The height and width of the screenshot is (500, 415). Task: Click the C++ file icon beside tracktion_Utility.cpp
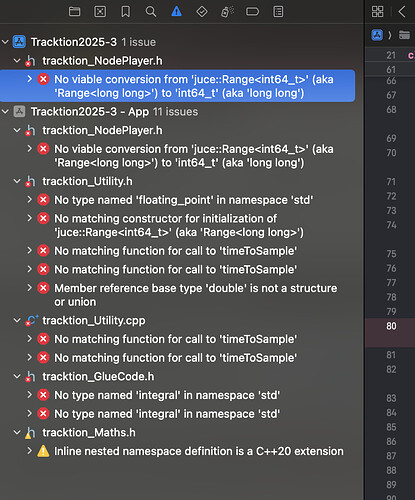coord(31,321)
